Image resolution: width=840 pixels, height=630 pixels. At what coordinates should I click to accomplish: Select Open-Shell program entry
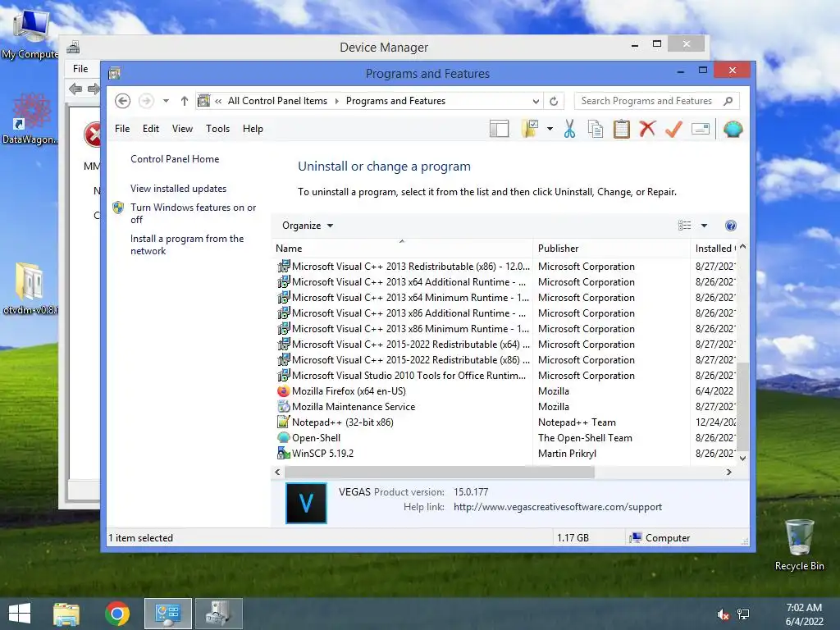316,438
